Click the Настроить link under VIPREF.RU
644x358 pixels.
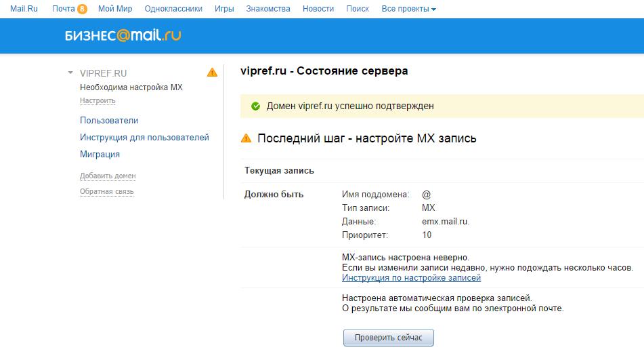click(98, 101)
